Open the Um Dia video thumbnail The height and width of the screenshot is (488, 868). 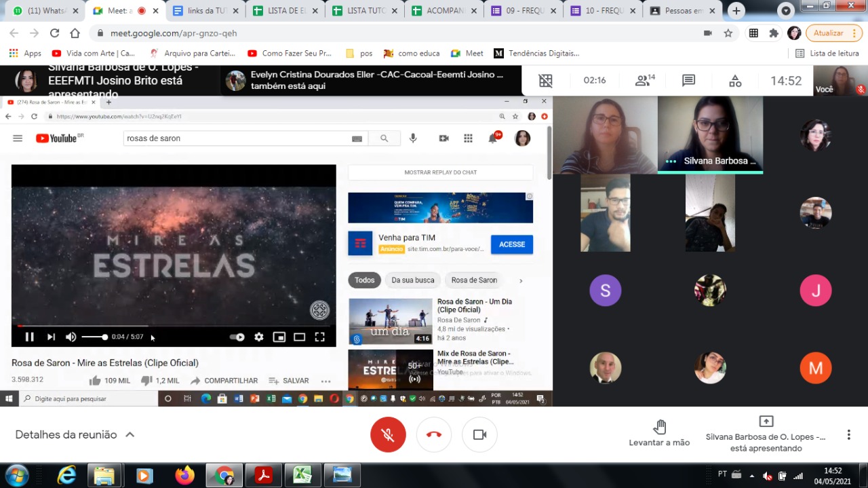[x=391, y=322]
